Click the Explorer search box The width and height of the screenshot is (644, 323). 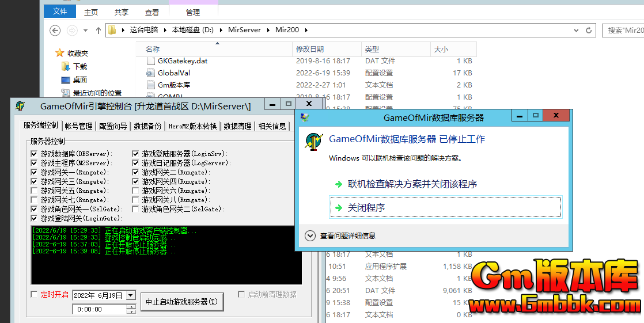tap(623, 31)
